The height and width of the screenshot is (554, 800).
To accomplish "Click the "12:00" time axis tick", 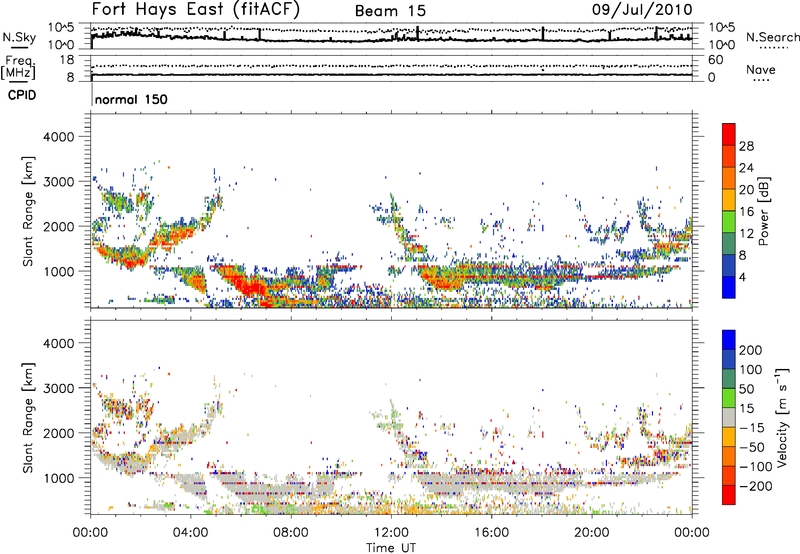I will (391, 533).
